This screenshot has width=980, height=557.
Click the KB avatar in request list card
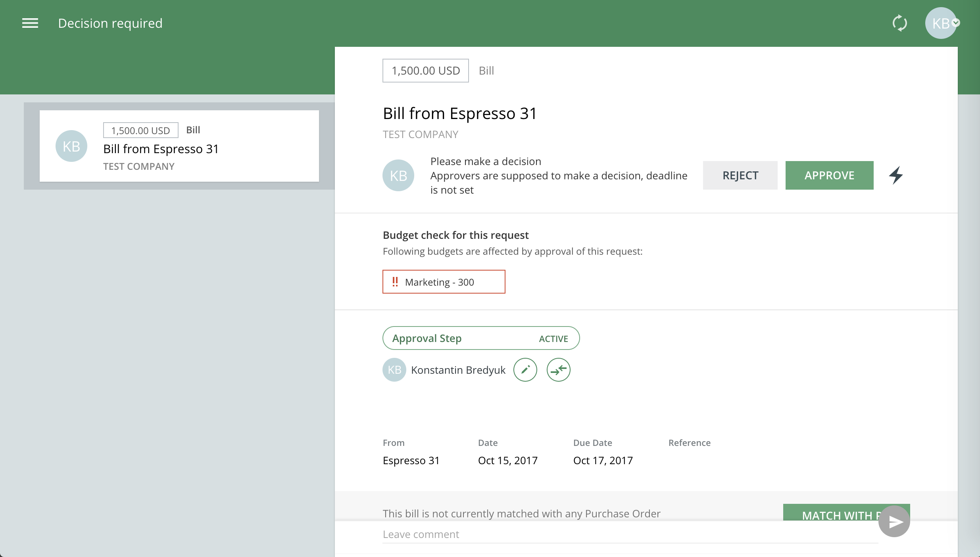71,146
